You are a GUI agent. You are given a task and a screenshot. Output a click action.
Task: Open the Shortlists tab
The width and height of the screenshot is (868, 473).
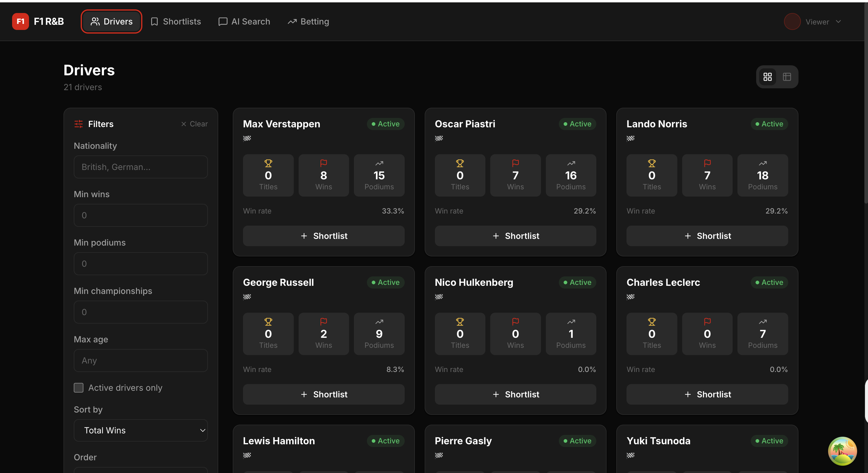pyautogui.click(x=176, y=21)
